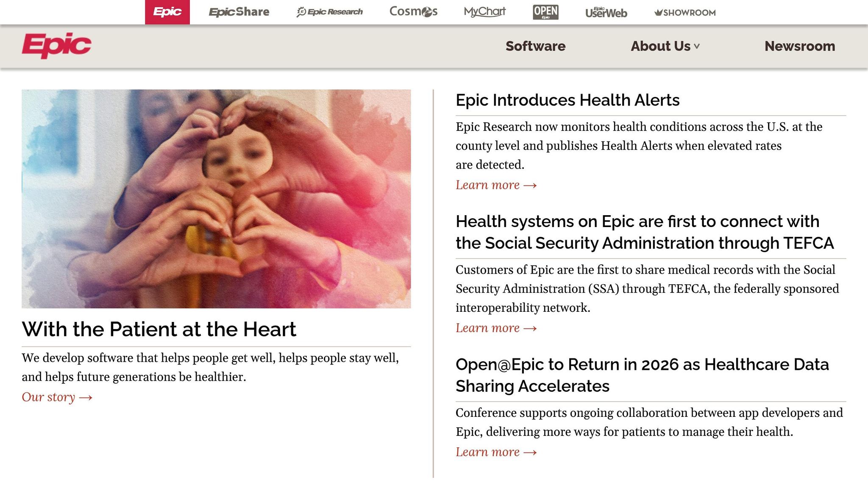Click text 'We develop software that helps people get well'
This screenshot has height=488, width=868.
[148, 358]
